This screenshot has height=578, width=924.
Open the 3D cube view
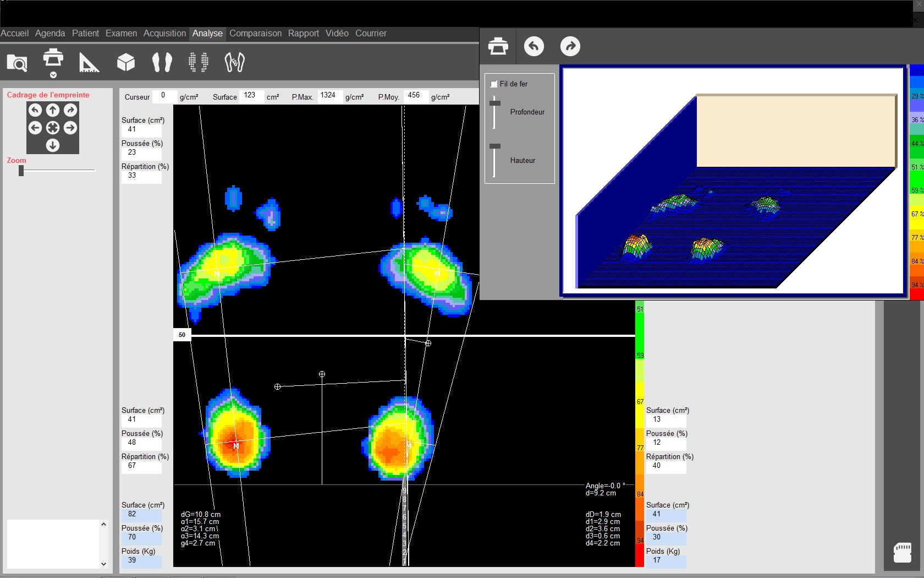coord(126,62)
